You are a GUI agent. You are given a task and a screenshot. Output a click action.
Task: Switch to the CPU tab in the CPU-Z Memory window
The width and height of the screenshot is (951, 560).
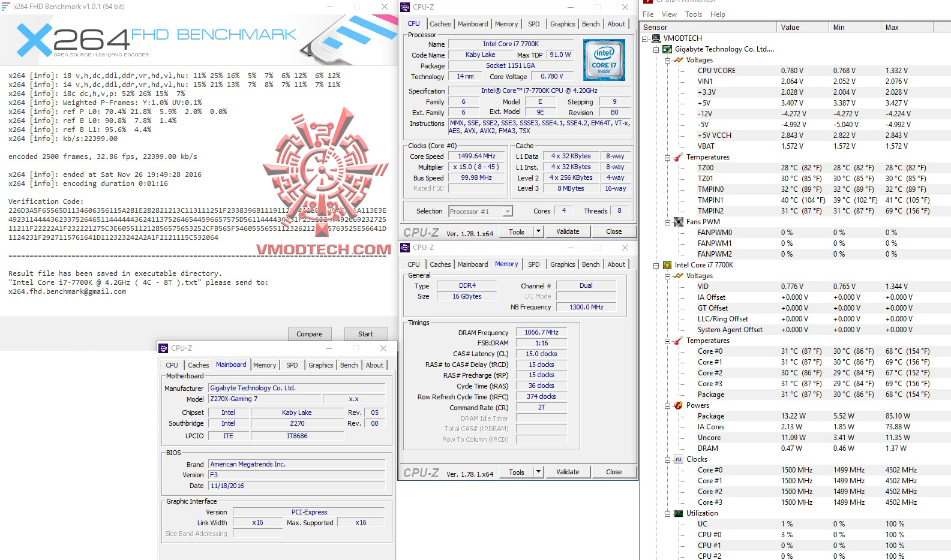[x=414, y=264]
